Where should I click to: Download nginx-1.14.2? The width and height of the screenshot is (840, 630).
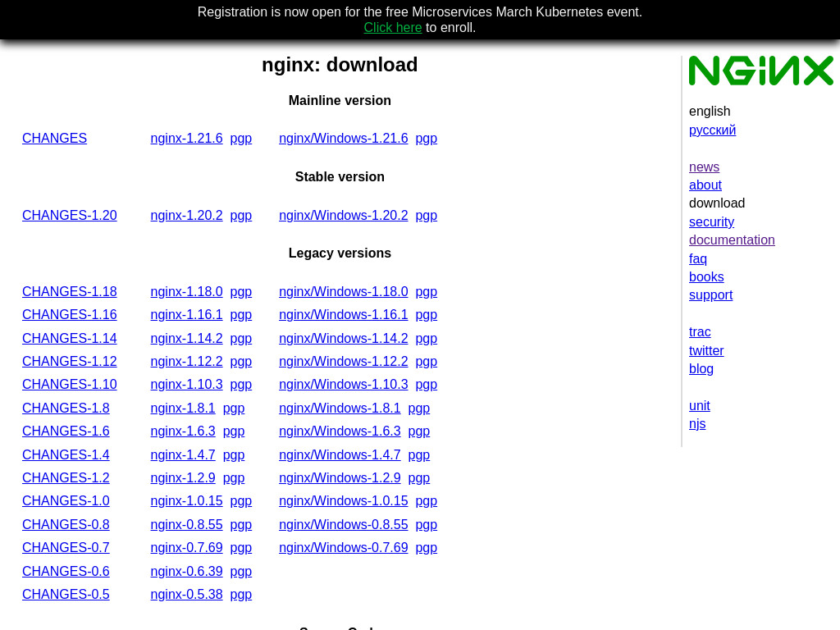(x=186, y=338)
